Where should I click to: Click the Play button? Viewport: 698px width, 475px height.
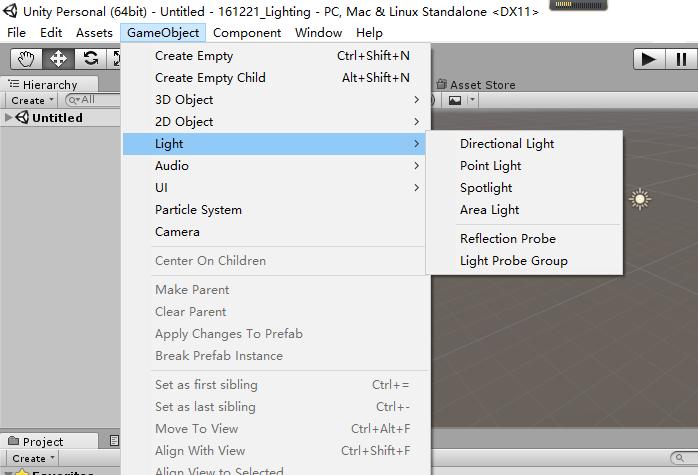649,59
